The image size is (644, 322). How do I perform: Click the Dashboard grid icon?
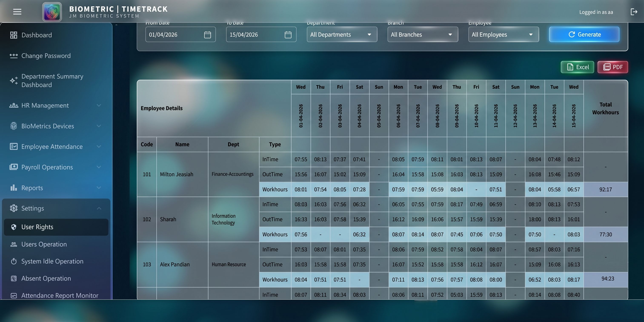(13, 35)
